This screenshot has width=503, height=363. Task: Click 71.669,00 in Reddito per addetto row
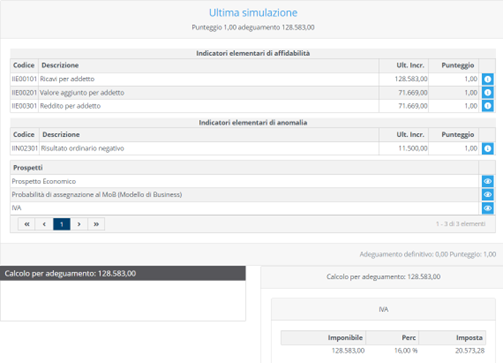[x=413, y=106]
